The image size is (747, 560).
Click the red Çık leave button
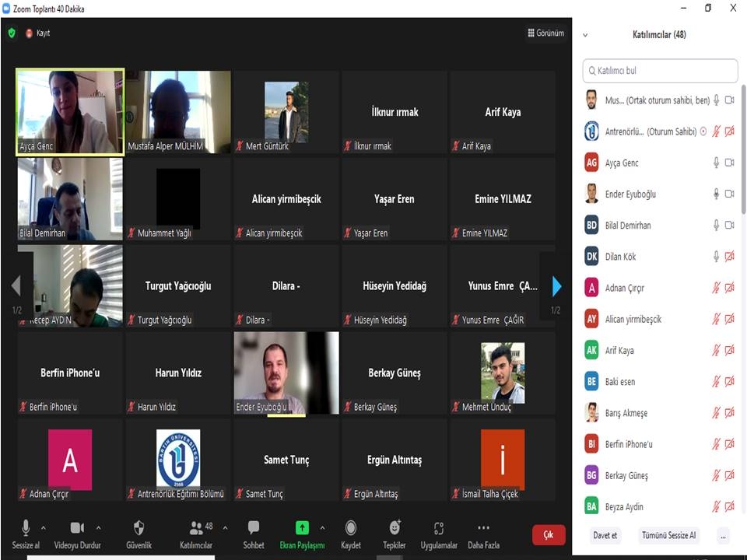coord(548,535)
